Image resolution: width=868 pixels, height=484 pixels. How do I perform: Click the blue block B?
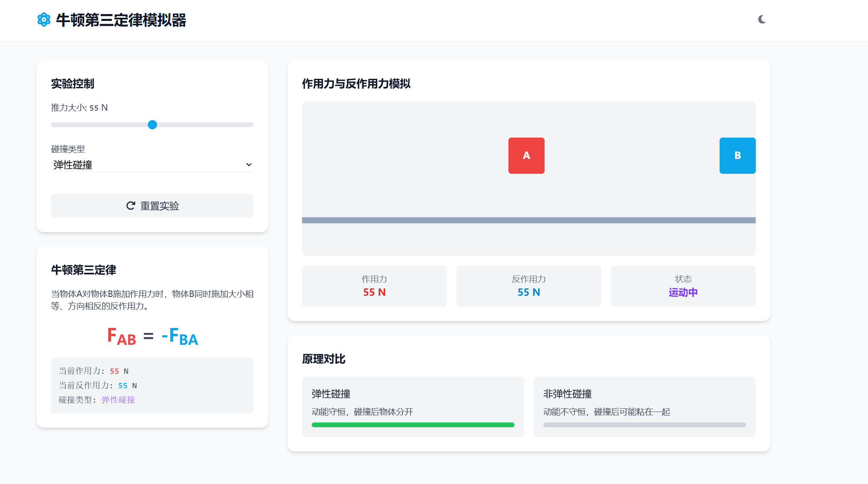pos(737,156)
